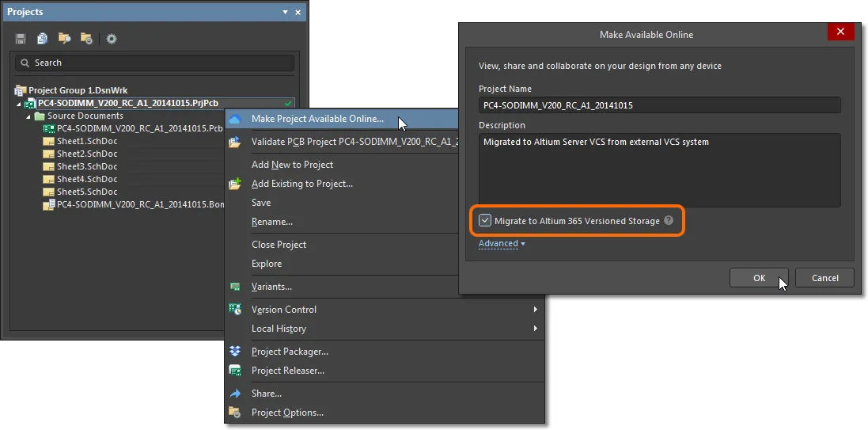Close the Make Available Online dialog
The image size is (868, 430).
pos(840,32)
